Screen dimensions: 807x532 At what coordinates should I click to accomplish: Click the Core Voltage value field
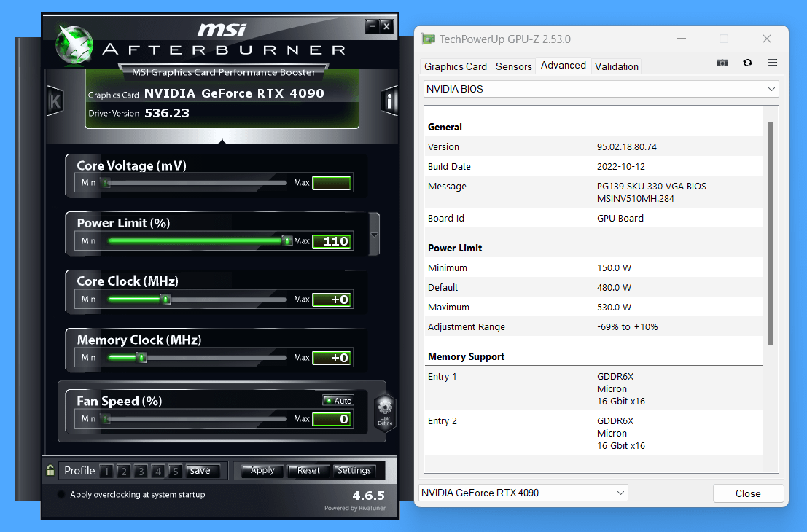click(332, 183)
